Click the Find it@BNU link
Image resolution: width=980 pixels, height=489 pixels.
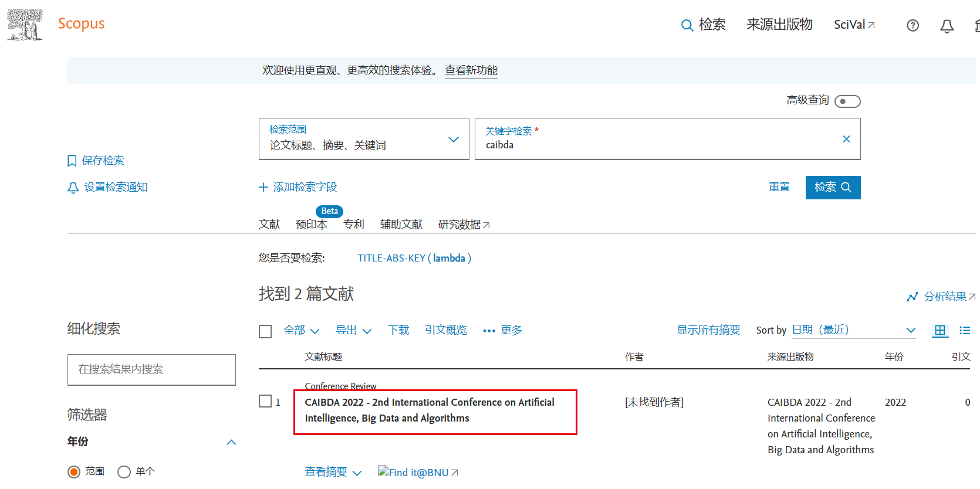418,472
